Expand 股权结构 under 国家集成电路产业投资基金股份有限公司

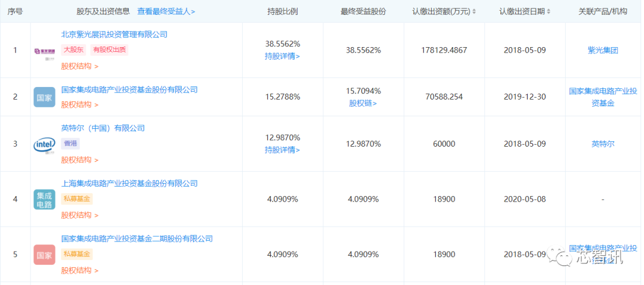80,105
